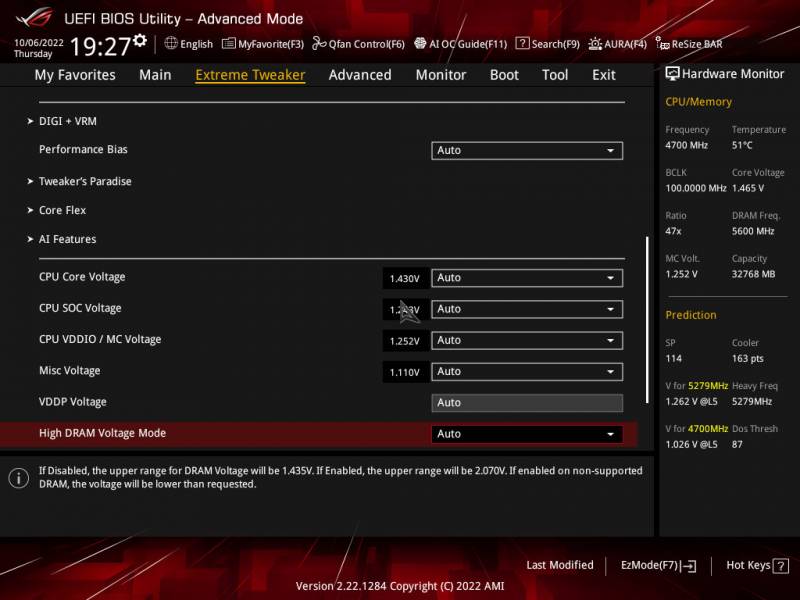Click EzMode exit arrow icon
Image resolution: width=800 pixels, height=600 pixels.
click(x=688, y=565)
